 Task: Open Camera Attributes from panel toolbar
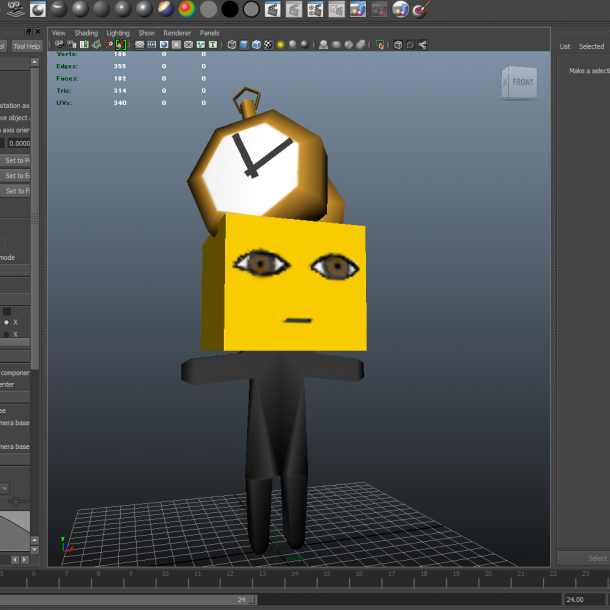click(x=72, y=45)
